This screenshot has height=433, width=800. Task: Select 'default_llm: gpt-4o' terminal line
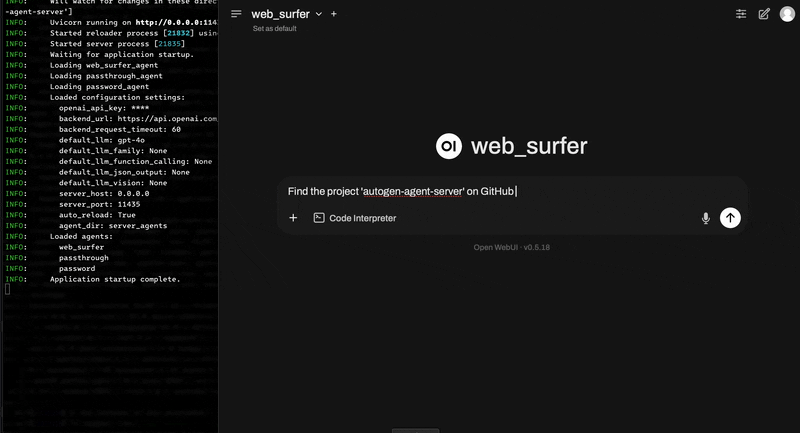102,140
